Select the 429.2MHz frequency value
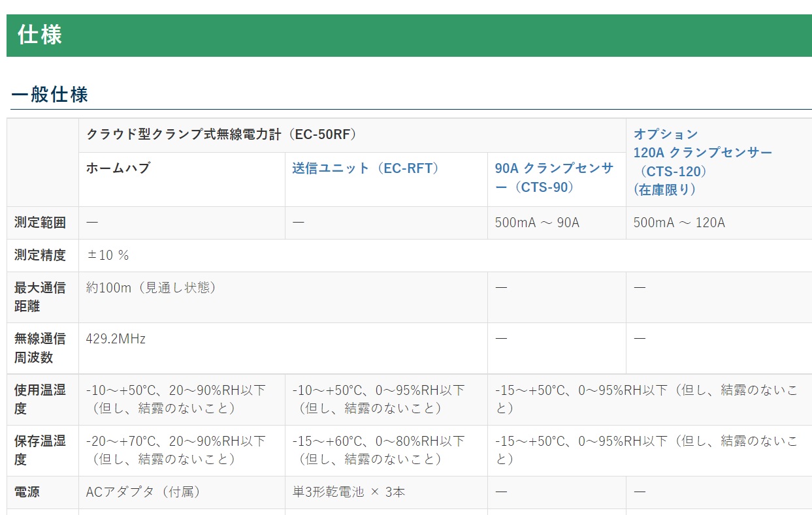The height and width of the screenshot is (515, 812). (x=116, y=339)
